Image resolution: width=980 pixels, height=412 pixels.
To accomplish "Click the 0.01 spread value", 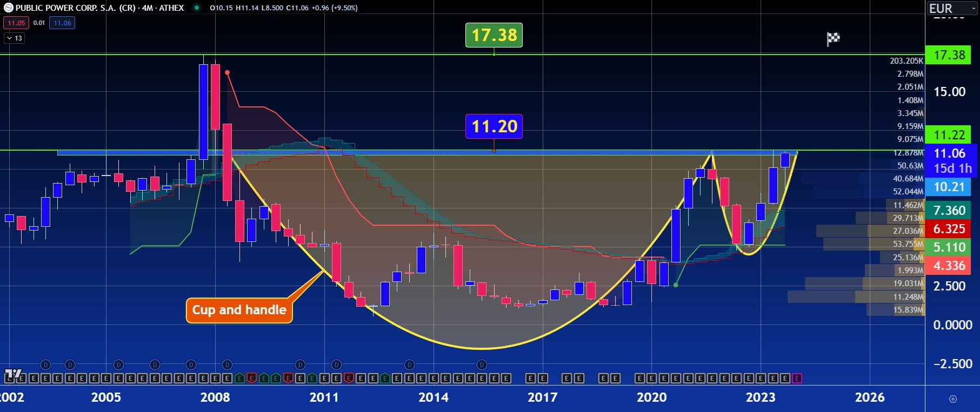I will 39,23.
